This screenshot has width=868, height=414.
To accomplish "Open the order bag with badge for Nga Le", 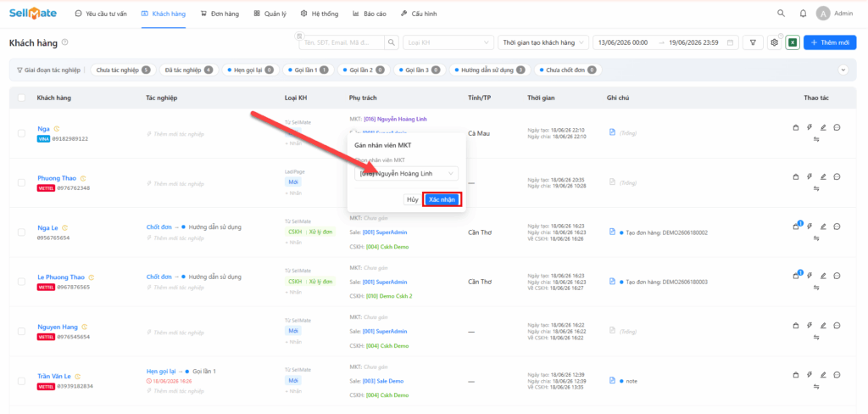I will point(797,226).
